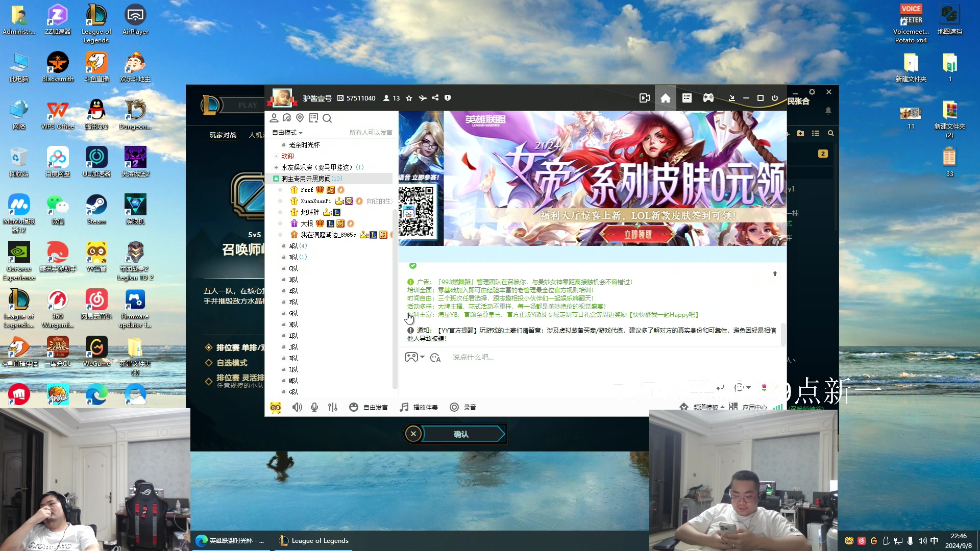Viewport: 980px width, 551px height.
Task: Open WeGame desktop shortcut
Action: [x=96, y=352]
